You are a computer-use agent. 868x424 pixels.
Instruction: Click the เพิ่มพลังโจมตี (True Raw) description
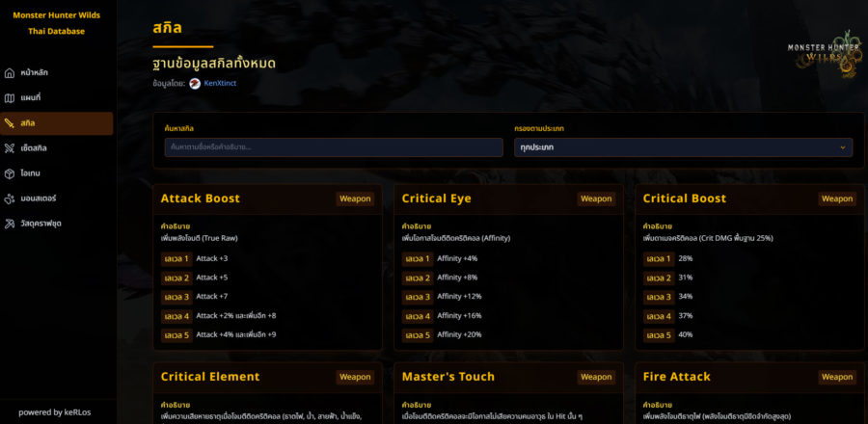click(x=200, y=238)
